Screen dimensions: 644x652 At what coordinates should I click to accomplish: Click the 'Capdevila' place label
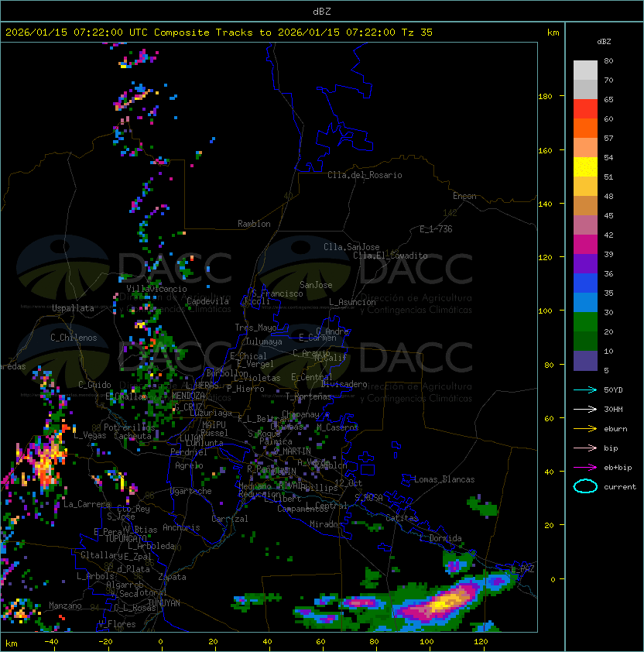[x=207, y=301]
